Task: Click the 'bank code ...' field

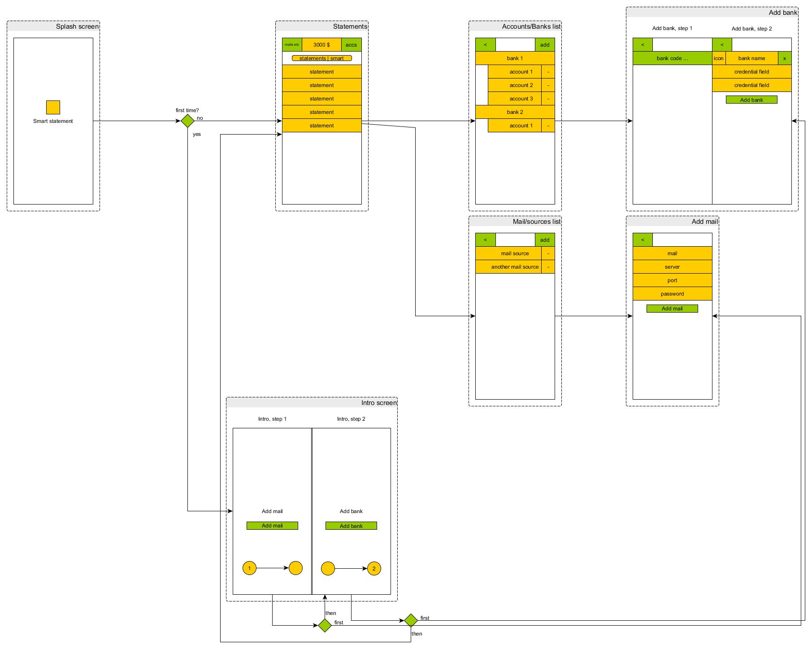Action: point(673,58)
